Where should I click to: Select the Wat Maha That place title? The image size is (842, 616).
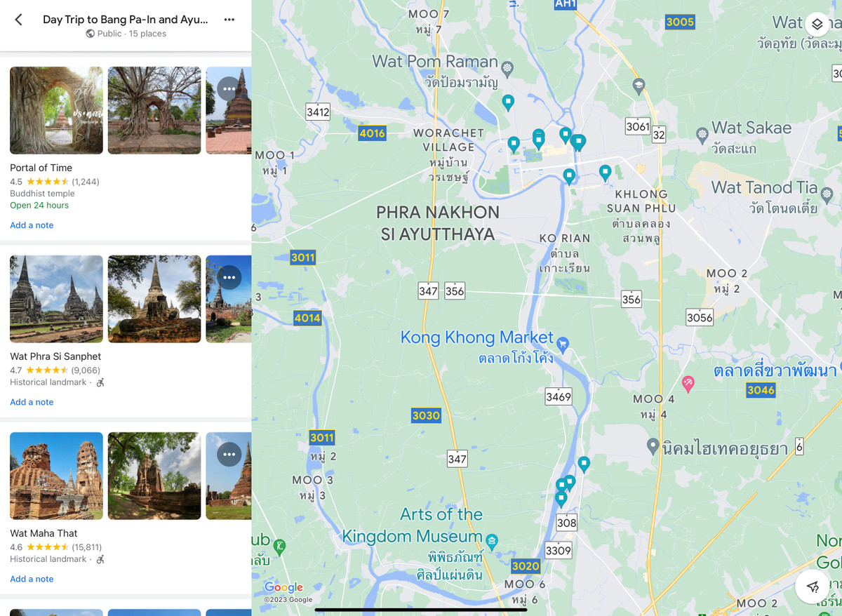tap(44, 533)
